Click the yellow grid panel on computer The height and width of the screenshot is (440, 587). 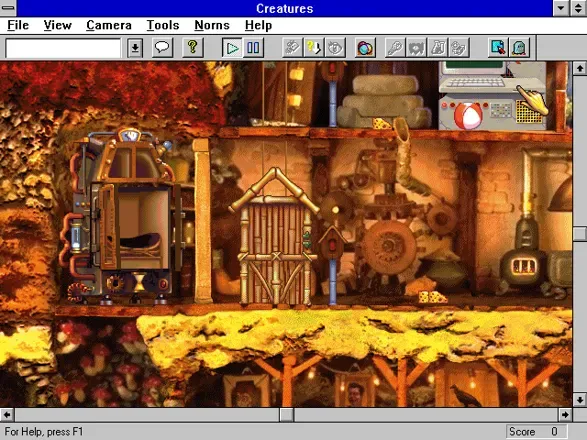[x=529, y=112]
